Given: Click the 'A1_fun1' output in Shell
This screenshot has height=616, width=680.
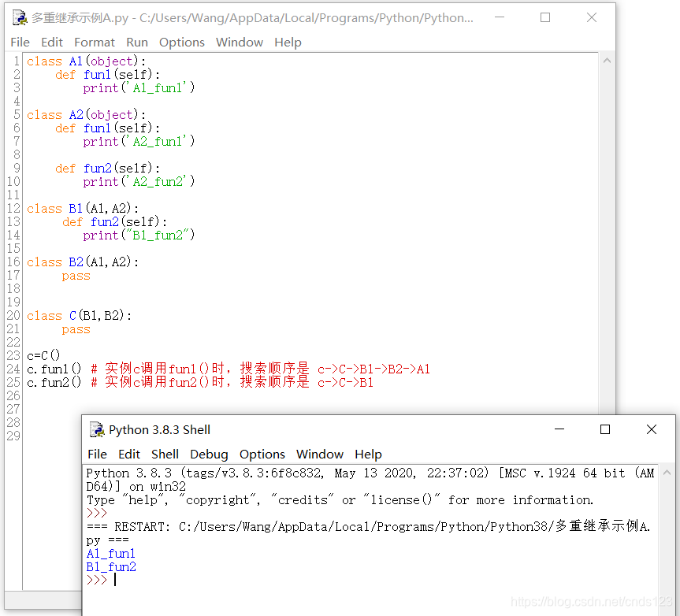Looking at the screenshot, I should (111, 554).
